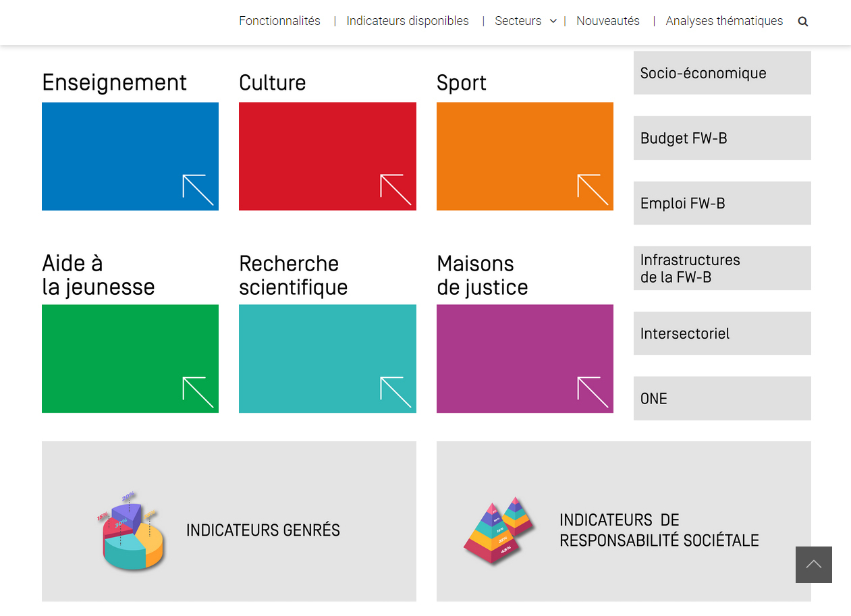
Task: Select Infrastructures de la FW-B
Action: point(722,269)
